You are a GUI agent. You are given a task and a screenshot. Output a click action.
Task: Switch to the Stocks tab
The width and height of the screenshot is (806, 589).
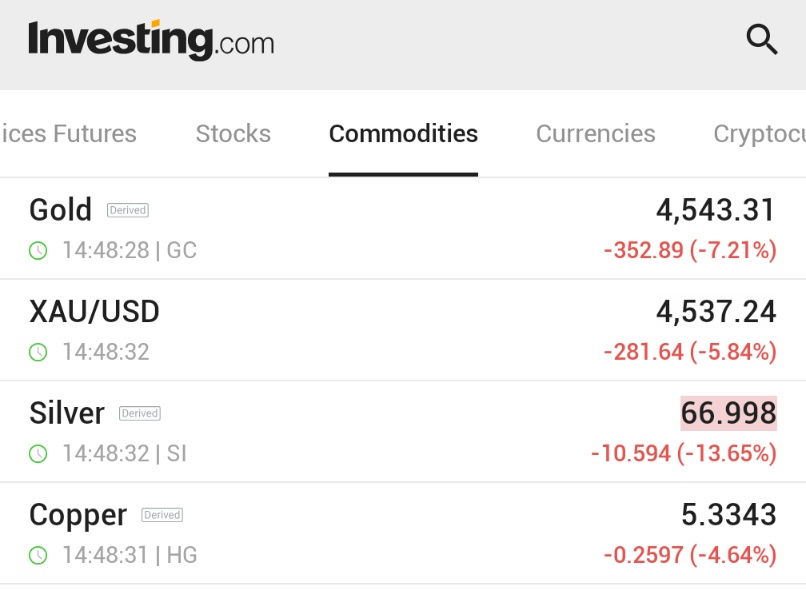click(x=233, y=134)
